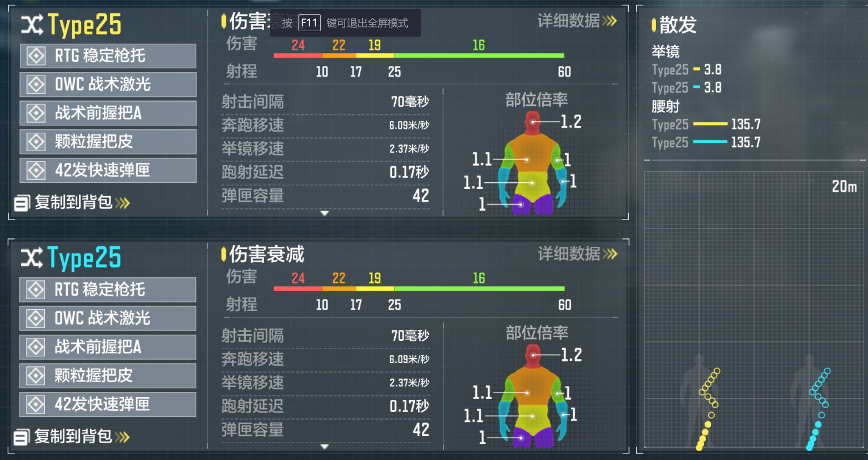Open 详细数据 in the top damage panel
Image resolution: width=868 pixels, height=460 pixels.
pos(577,21)
